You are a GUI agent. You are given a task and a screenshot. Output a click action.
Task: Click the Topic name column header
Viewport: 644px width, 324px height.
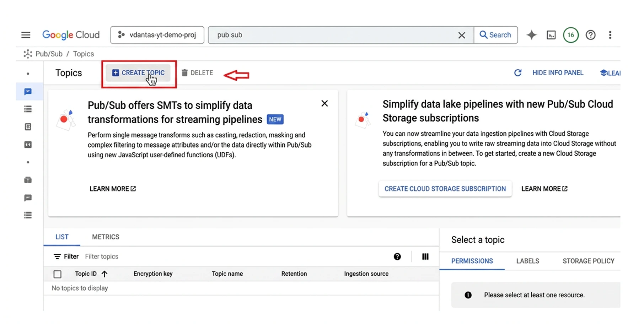tap(227, 274)
